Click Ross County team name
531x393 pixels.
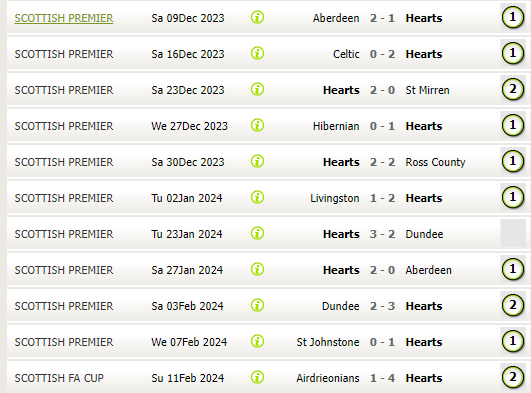pos(436,162)
